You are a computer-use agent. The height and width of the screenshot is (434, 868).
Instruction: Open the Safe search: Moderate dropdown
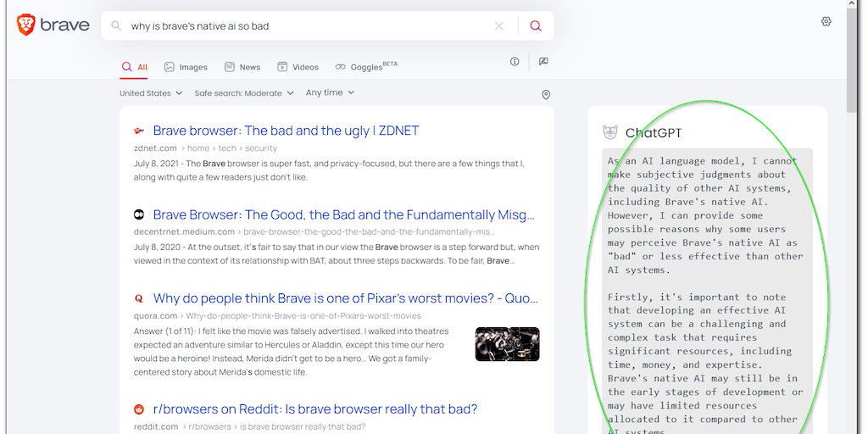coord(244,93)
